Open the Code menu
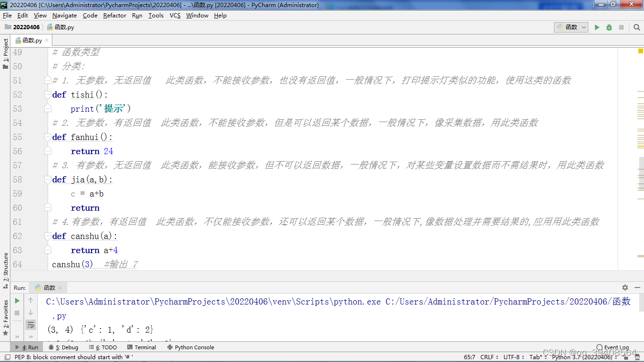Image resolution: width=644 pixels, height=362 pixels. (x=90, y=16)
